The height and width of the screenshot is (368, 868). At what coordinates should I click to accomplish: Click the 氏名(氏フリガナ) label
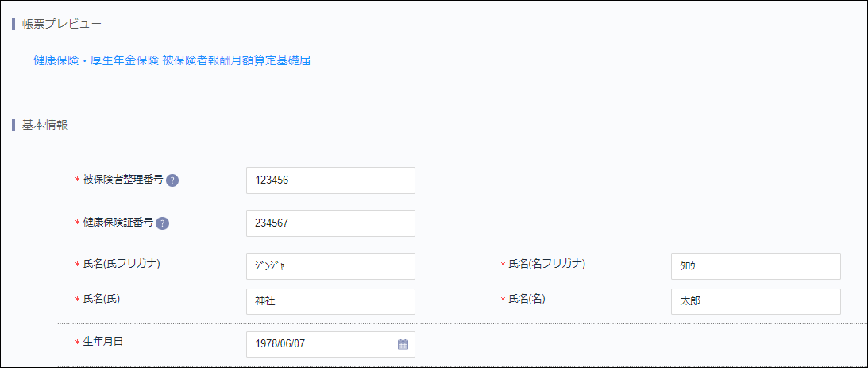click(122, 265)
